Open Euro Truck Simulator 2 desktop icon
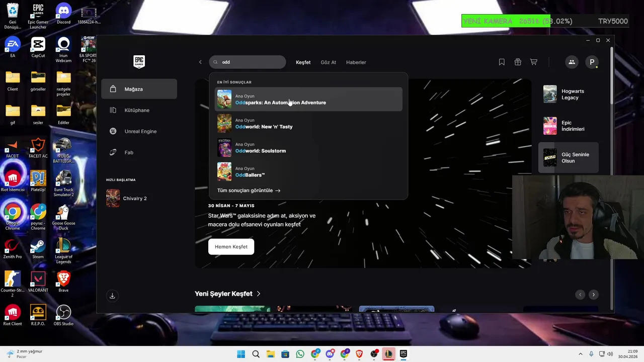644x362 pixels. (x=63, y=184)
